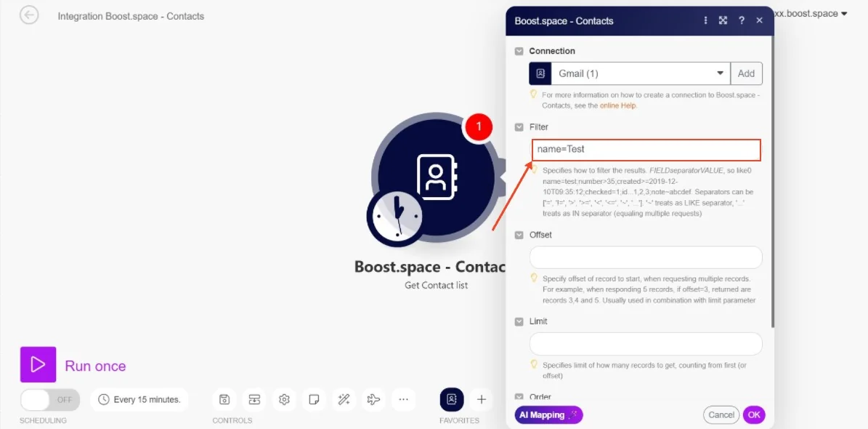
Task: Open the help question mark icon
Action: 741,20
